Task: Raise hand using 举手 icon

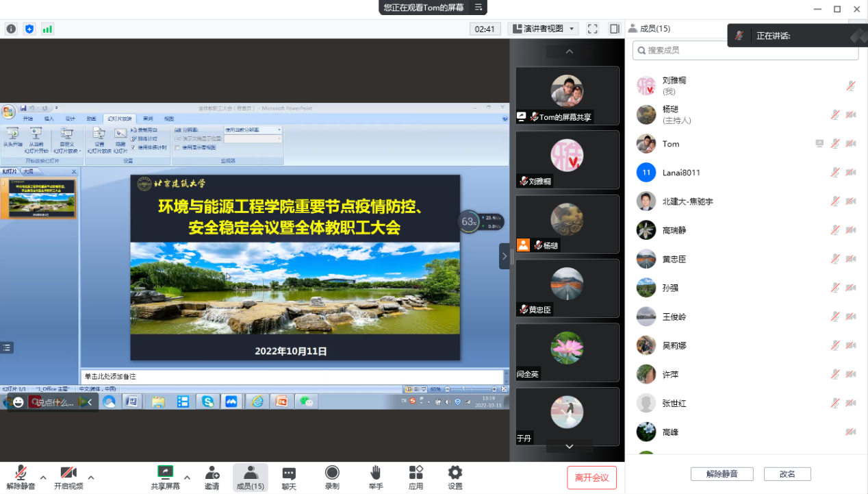Action: [x=374, y=476]
